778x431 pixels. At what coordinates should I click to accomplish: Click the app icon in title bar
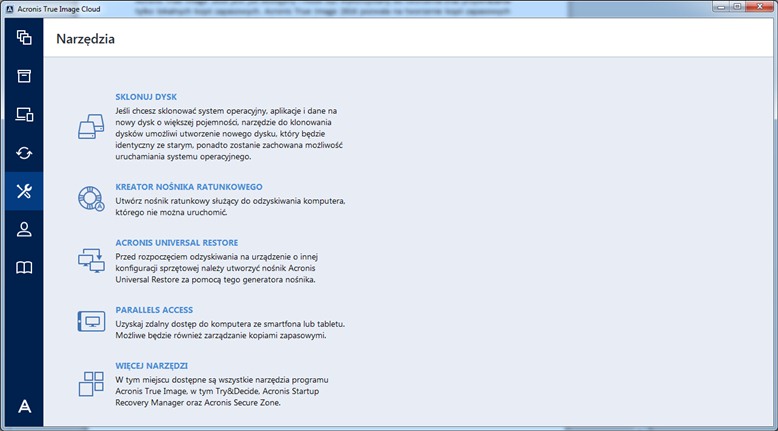pyautogui.click(x=9, y=9)
